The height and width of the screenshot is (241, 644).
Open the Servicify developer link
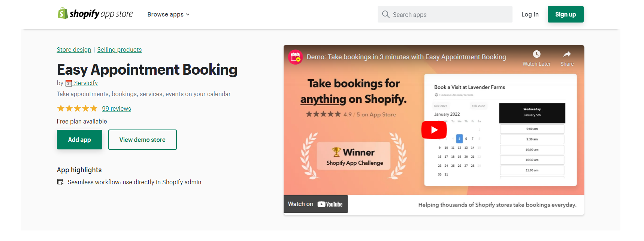[x=86, y=83]
